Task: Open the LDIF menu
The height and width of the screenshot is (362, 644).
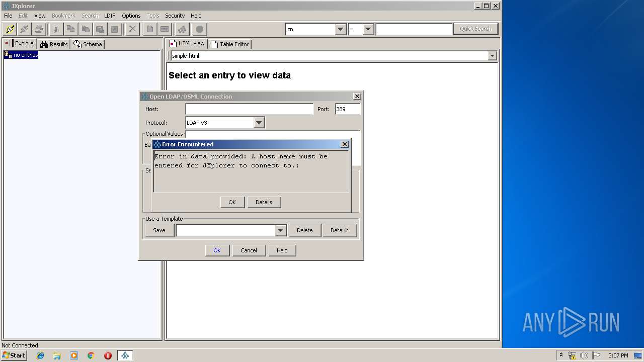Action: 110,16
